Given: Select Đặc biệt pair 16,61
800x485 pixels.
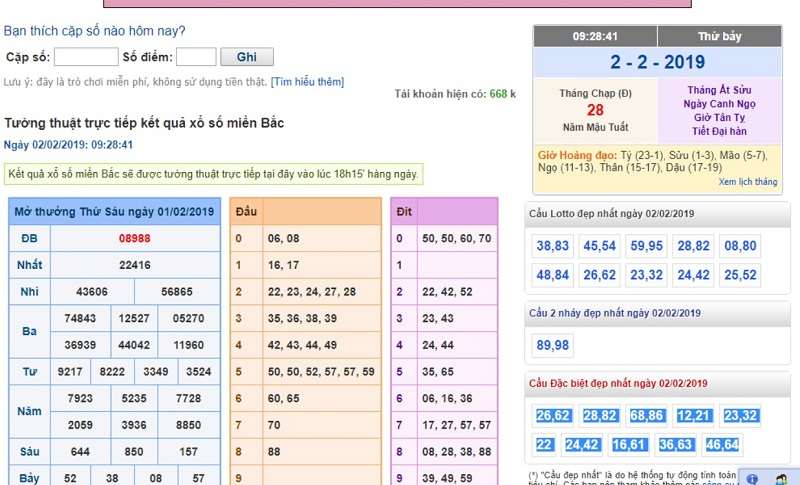Looking at the screenshot, I should point(629,445).
